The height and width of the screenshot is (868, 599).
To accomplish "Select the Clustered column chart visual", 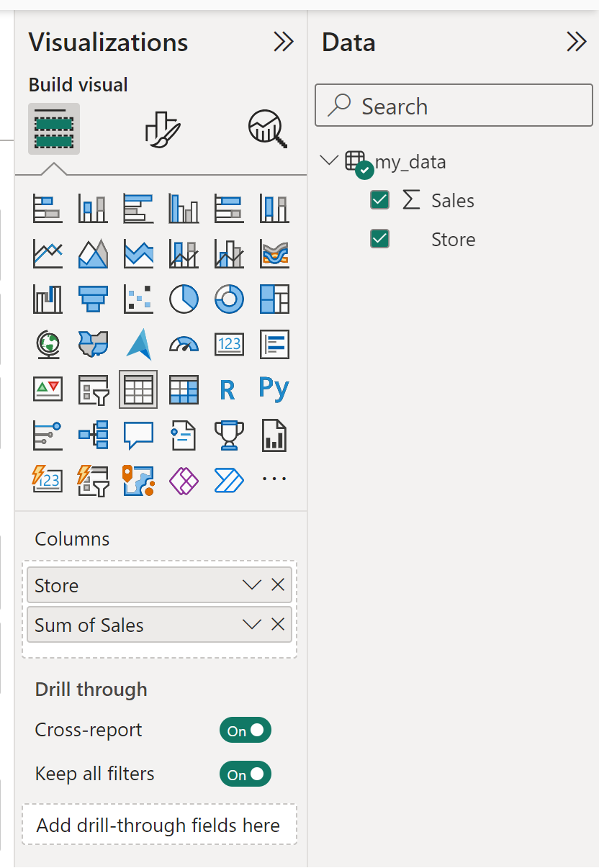I will tap(184, 209).
